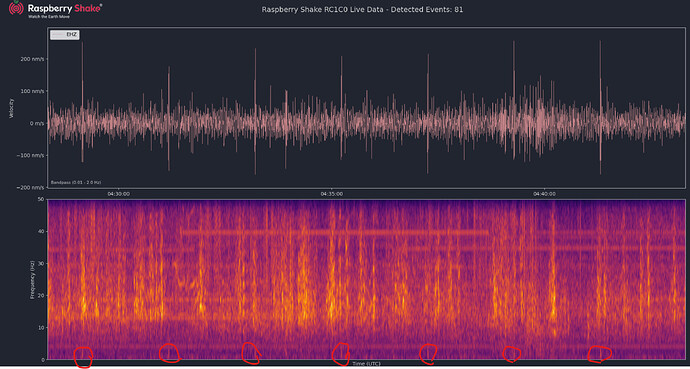Click the '100 nm/s' positive tick label

tap(33, 91)
